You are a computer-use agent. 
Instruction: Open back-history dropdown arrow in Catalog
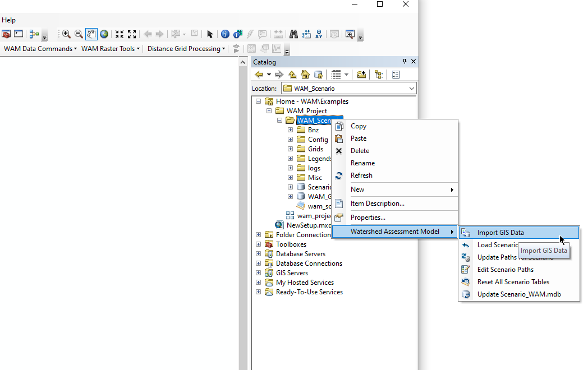(x=269, y=75)
